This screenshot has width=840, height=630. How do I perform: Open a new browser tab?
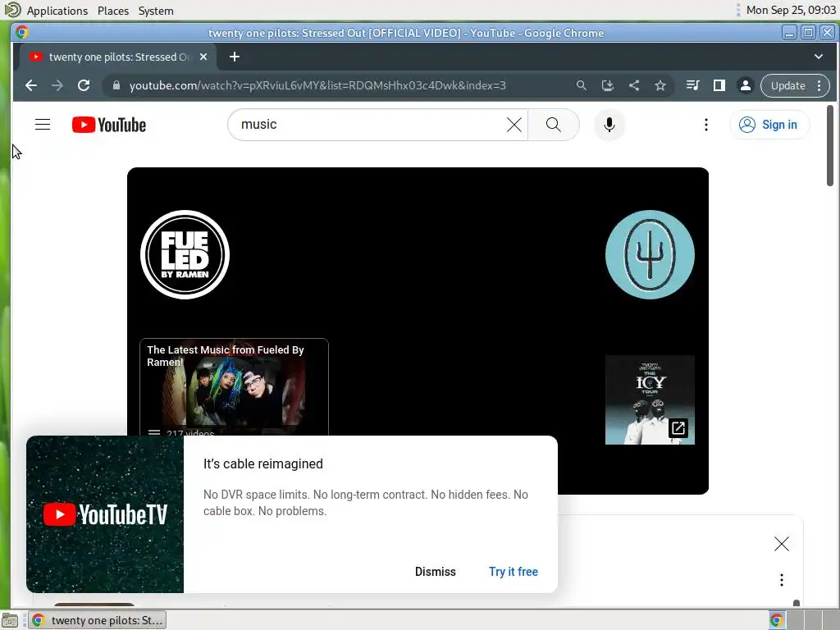(x=235, y=57)
